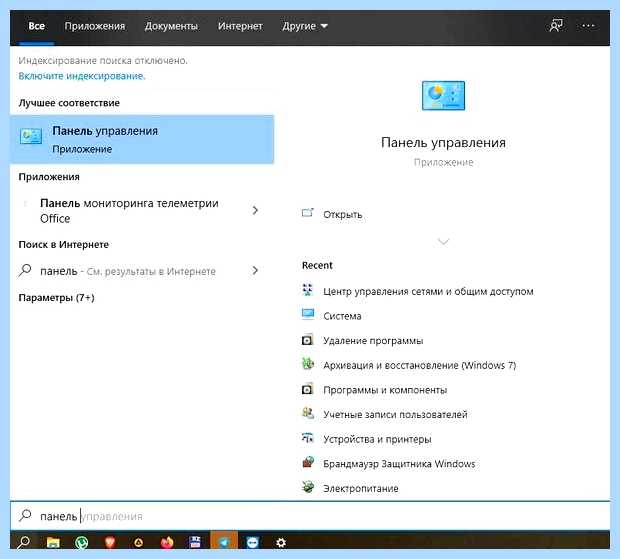620x559 pixels.
Task: Click the Система monitor icon
Action: (x=308, y=315)
